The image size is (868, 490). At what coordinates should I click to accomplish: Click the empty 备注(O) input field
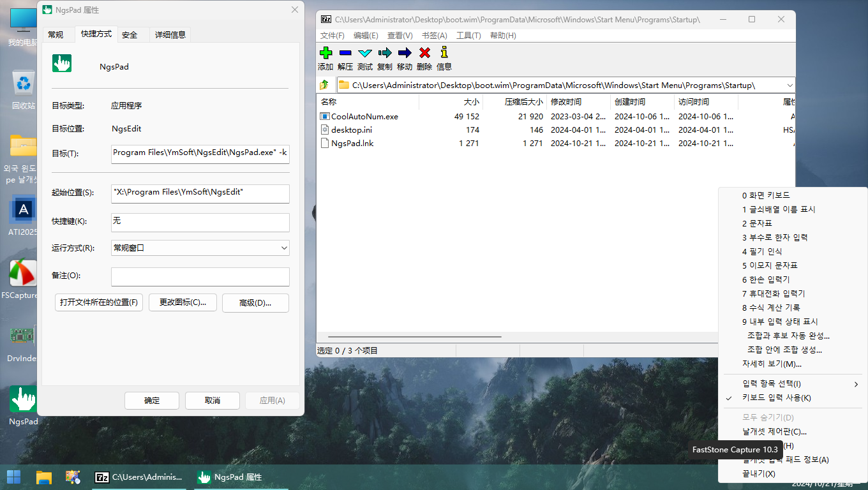(200, 276)
